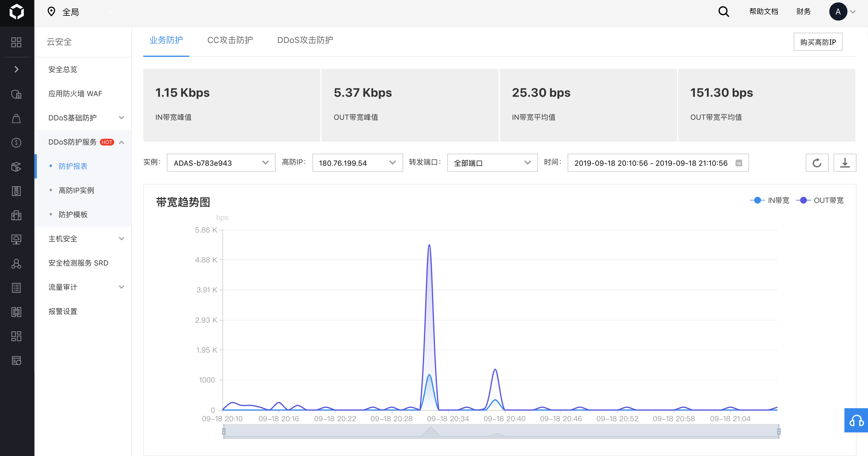Click the chart zoom slider track
This screenshot has height=456, width=868.
click(x=501, y=432)
